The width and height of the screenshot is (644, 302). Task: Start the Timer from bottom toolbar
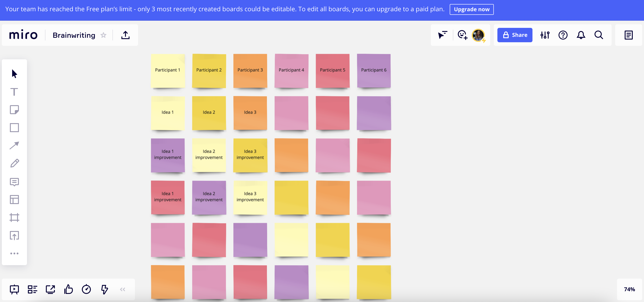(86, 289)
